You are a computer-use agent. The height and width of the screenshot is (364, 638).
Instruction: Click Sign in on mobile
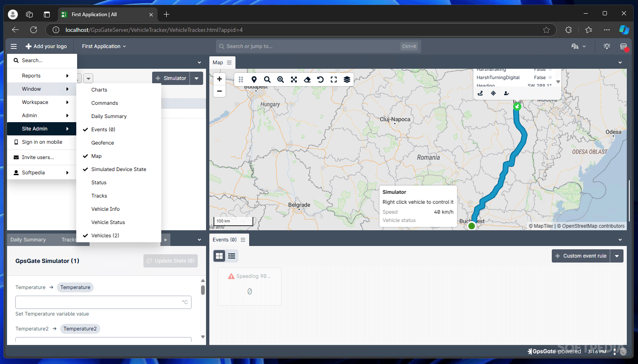[42, 142]
